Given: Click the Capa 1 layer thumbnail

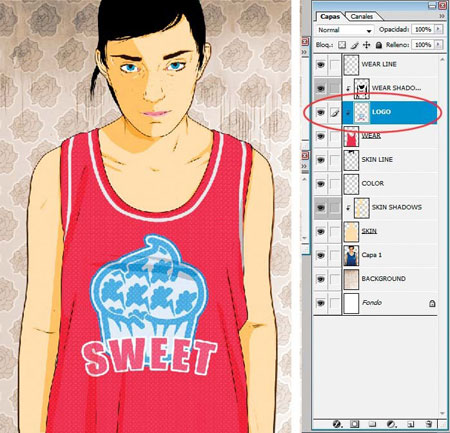Looking at the screenshot, I should click(x=351, y=255).
